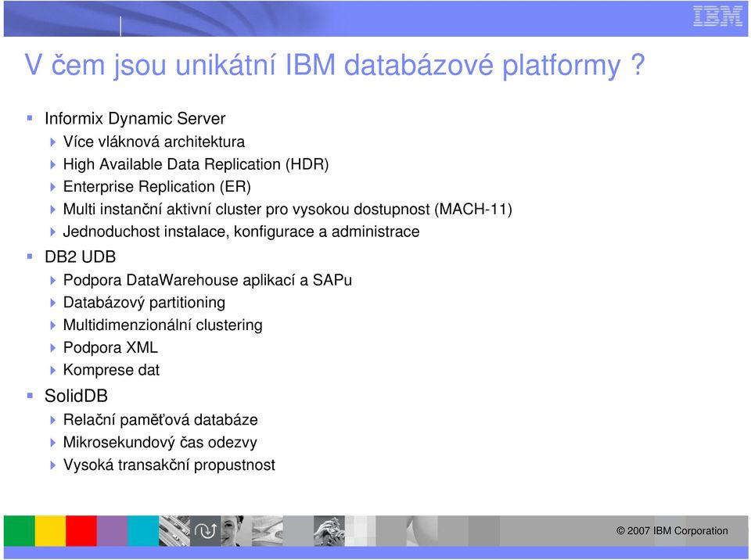751x560 pixels.
Task: Click the IBM logo in the header
Action: point(717,16)
